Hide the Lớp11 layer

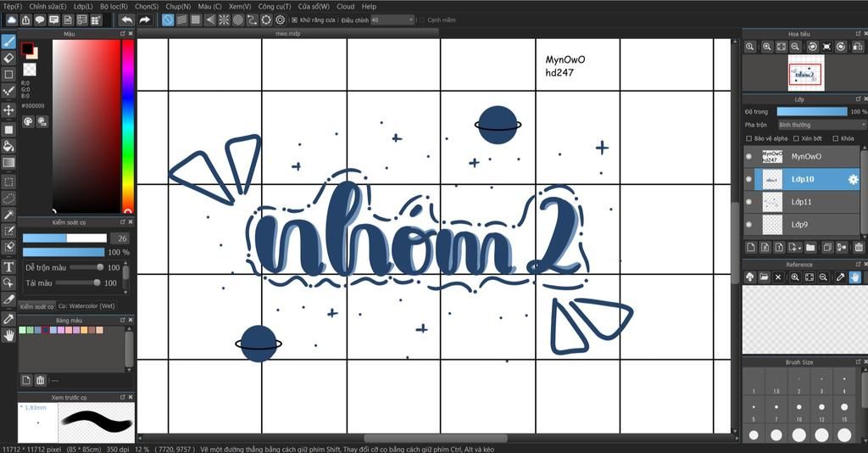point(749,202)
